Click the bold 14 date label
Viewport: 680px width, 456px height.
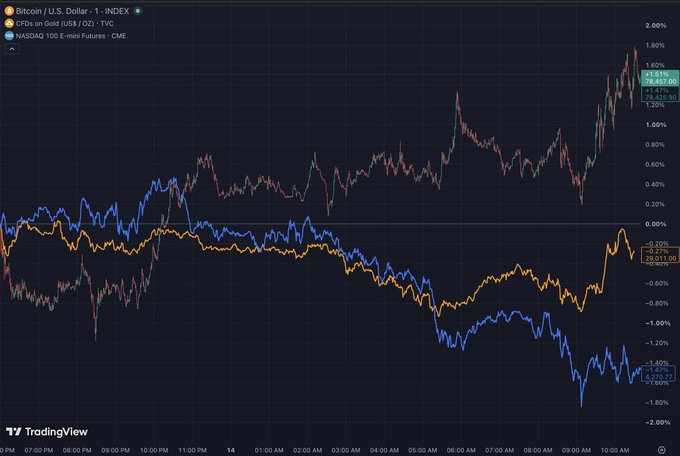(231, 450)
